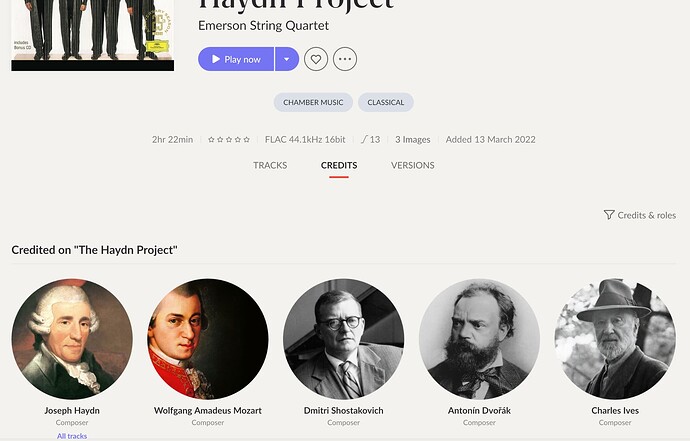Viewport: 690px width, 441px height.
Task: Click the Antonín Dvořák portrait
Action: 479,339
